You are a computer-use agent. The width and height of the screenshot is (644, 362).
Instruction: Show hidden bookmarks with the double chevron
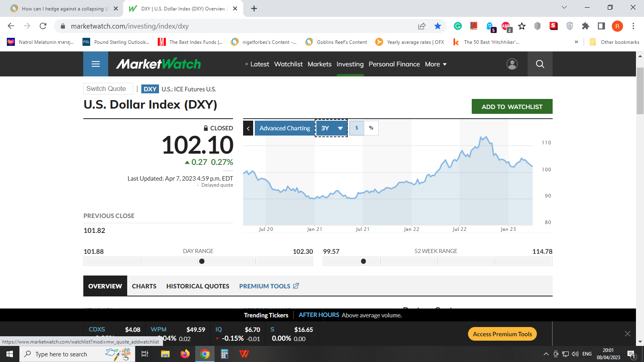click(576, 42)
